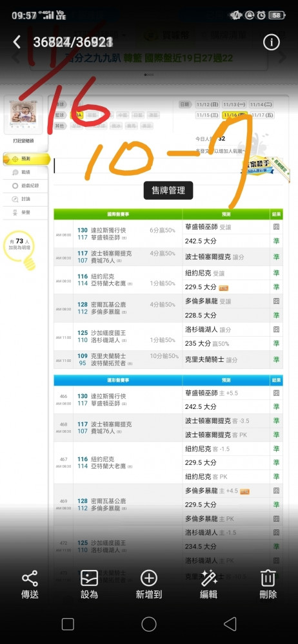Select the 預測 sidebar tab

(x=26, y=158)
